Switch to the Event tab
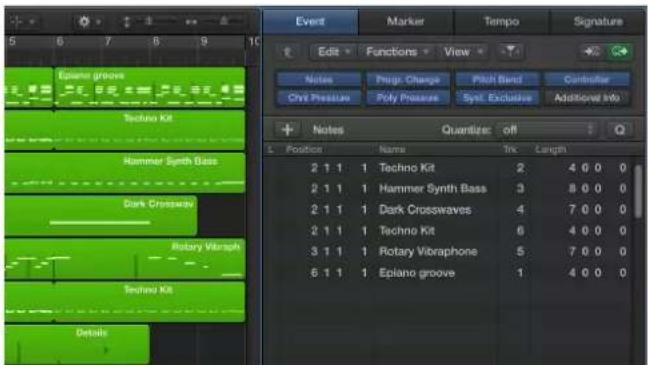The width and height of the screenshot is (648, 365). pos(310,21)
